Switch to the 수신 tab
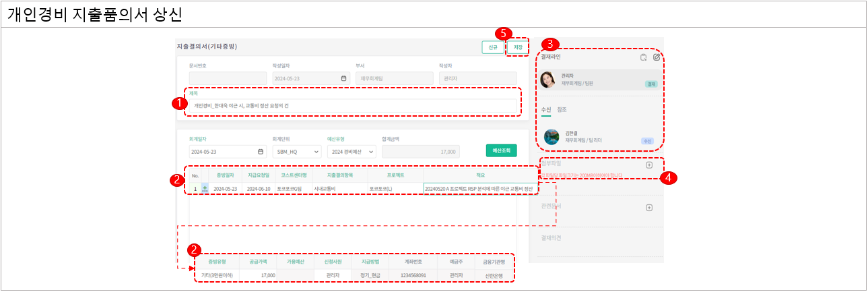 (x=545, y=109)
